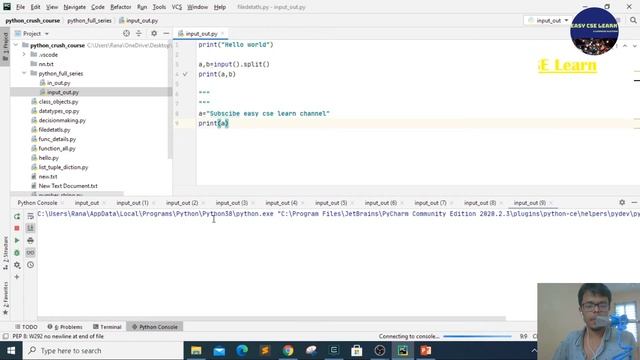The image size is (640, 360).
Task: Open Google Chrome from the taskbar
Action: (288, 351)
